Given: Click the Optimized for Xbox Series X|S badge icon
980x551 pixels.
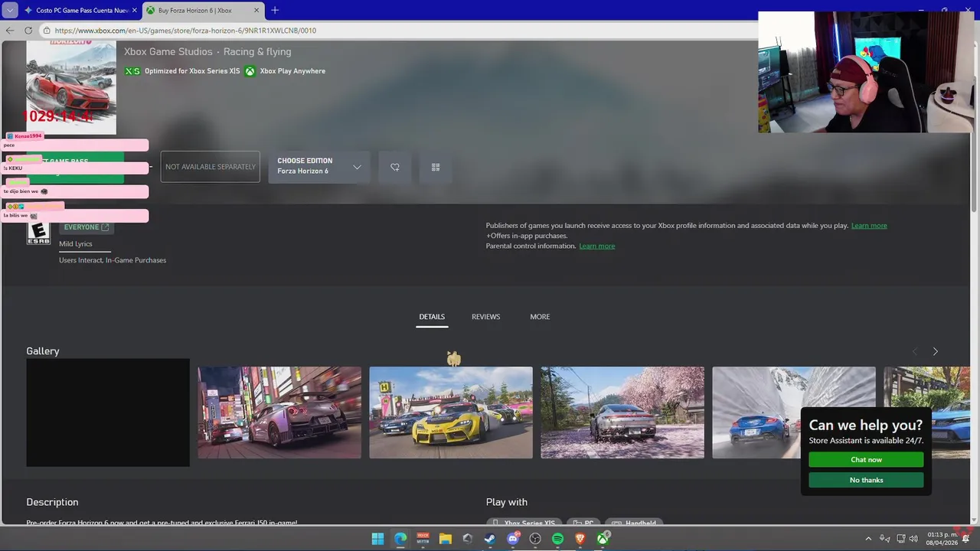Looking at the screenshot, I should pos(132,71).
